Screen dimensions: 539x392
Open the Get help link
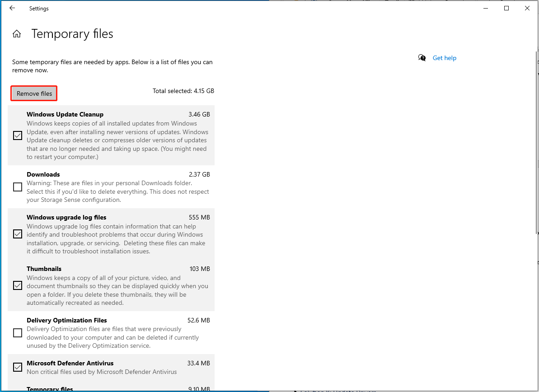pos(444,58)
